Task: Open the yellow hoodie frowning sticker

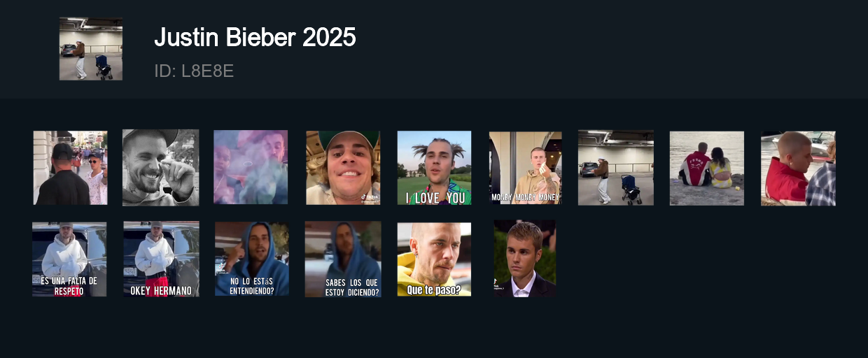Action: click(435, 259)
